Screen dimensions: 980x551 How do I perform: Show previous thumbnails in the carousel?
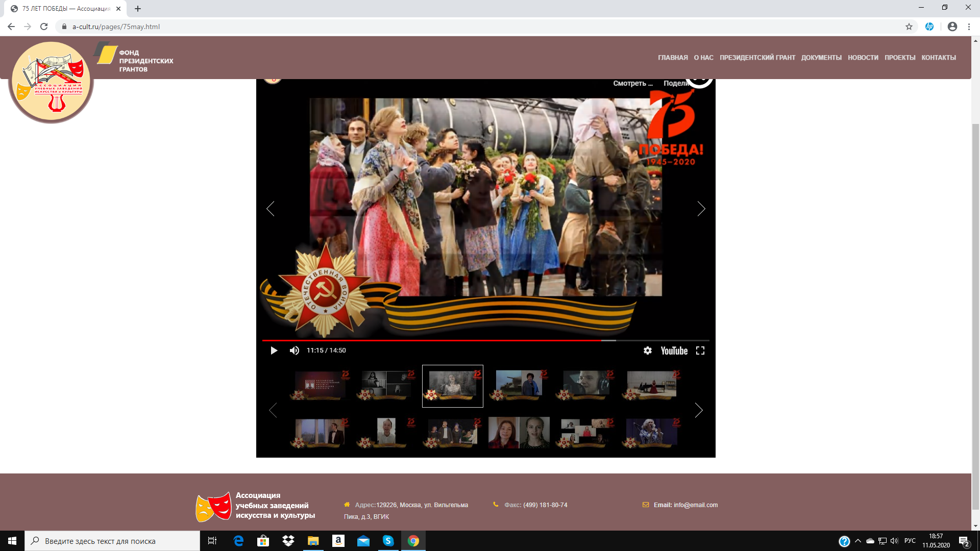273,410
